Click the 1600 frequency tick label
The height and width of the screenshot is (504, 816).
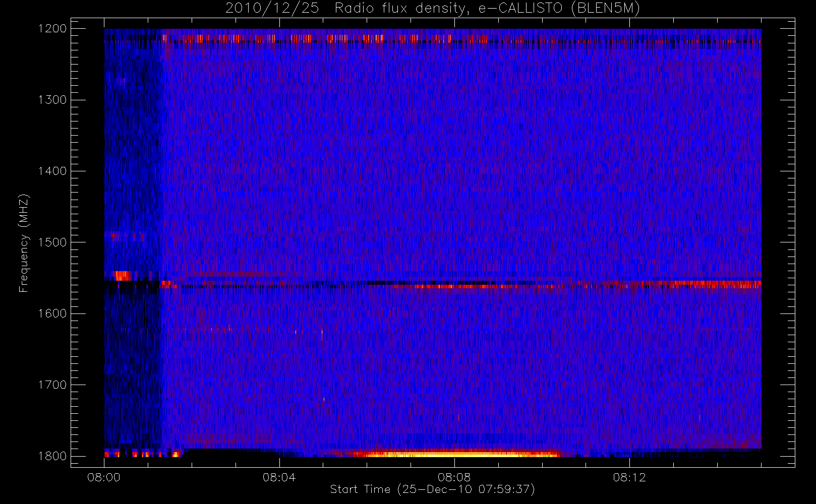coord(52,313)
